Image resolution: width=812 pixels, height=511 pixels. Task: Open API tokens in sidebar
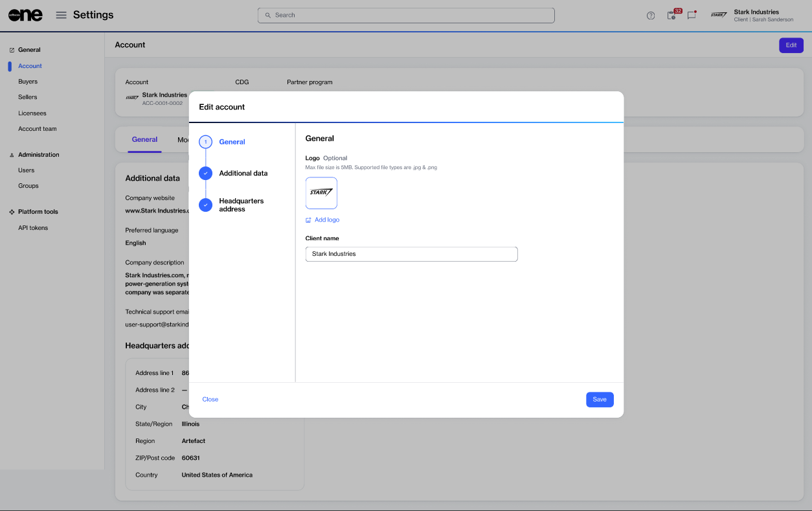click(x=33, y=228)
